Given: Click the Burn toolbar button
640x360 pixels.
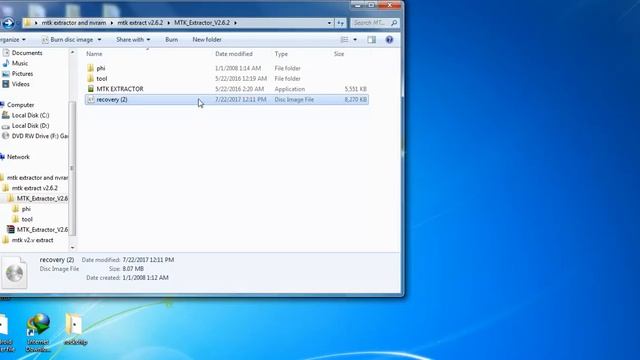Looking at the screenshot, I should [x=171, y=40].
